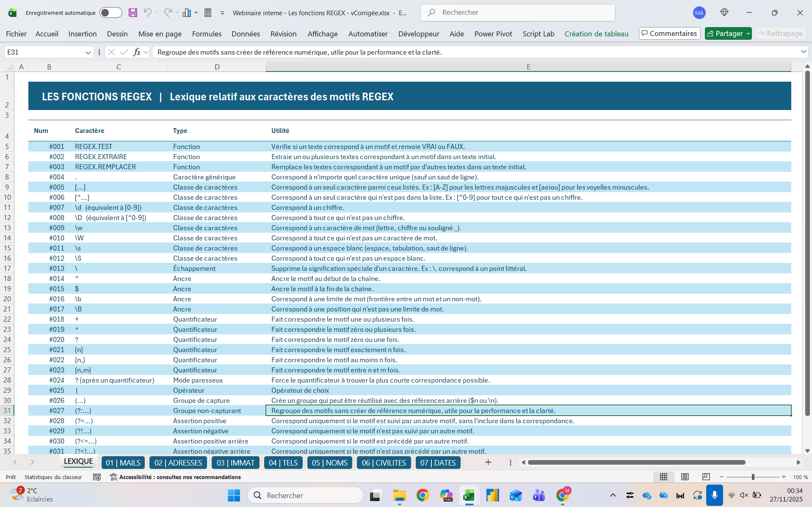The image size is (812, 507).
Task: Switch to the Accueil ribbon tab
Action: [x=47, y=34]
